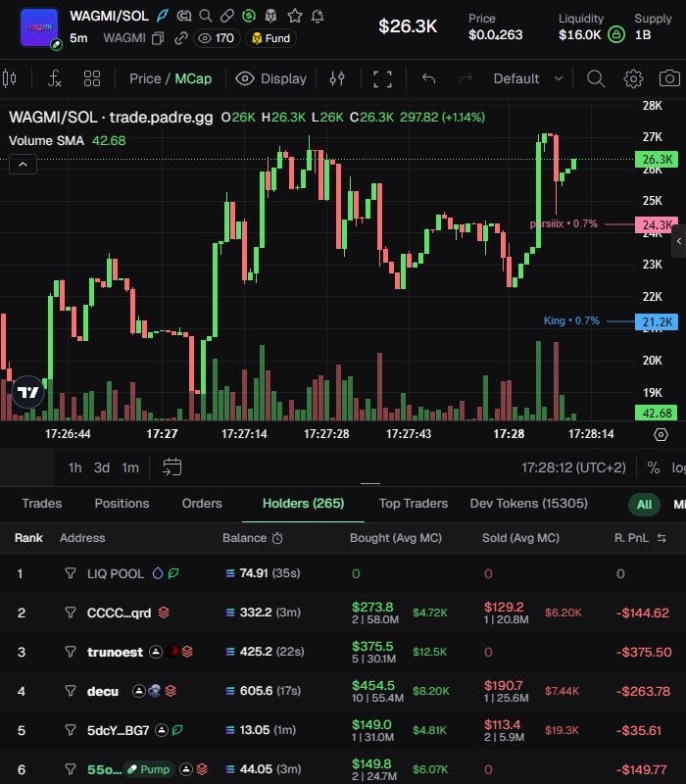Undo the last chart action
The image size is (686, 784).
coord(428,78)
